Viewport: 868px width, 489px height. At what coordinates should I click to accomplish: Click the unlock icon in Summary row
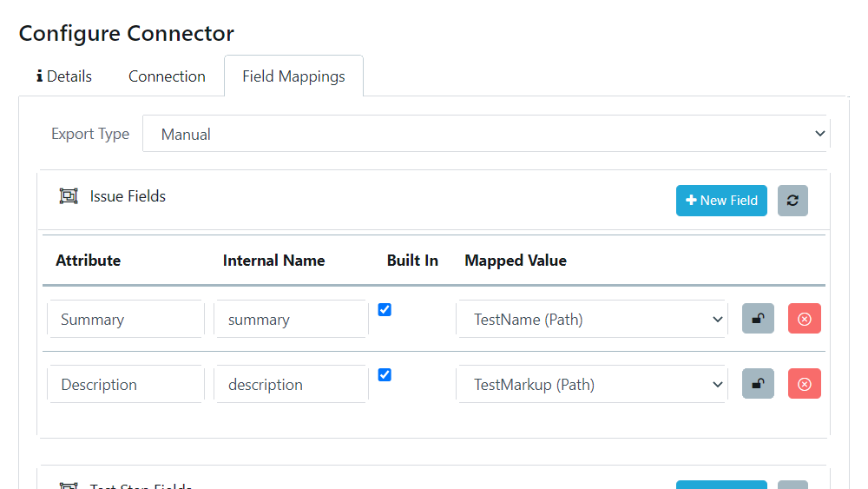click(x=758, y=319)
